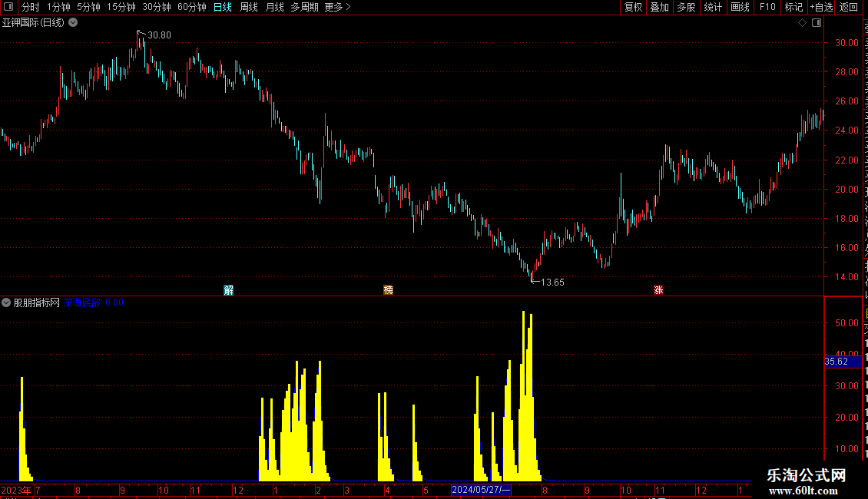
Task: Click the 2023年 label on time axis
Action: click(x=16, y=490)
